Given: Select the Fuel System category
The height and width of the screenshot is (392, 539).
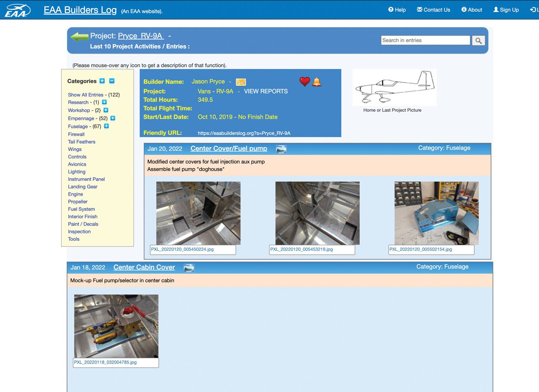Looking at the screenshot, I should click(x=82, y=209).
